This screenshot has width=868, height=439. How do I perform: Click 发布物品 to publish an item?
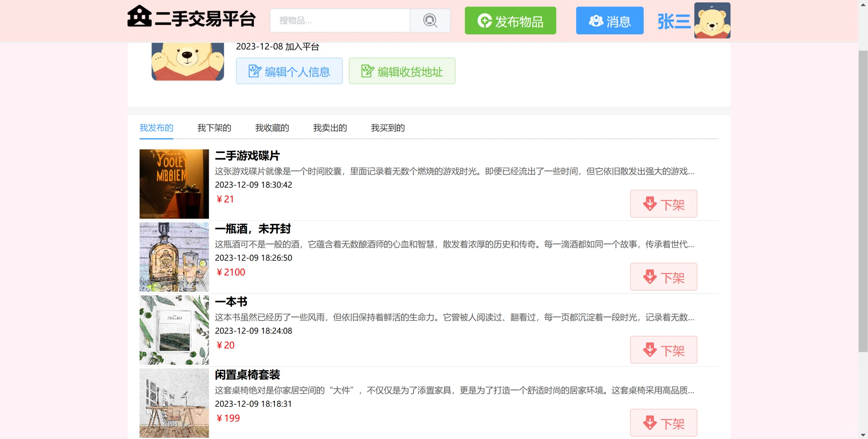point(510,21)
